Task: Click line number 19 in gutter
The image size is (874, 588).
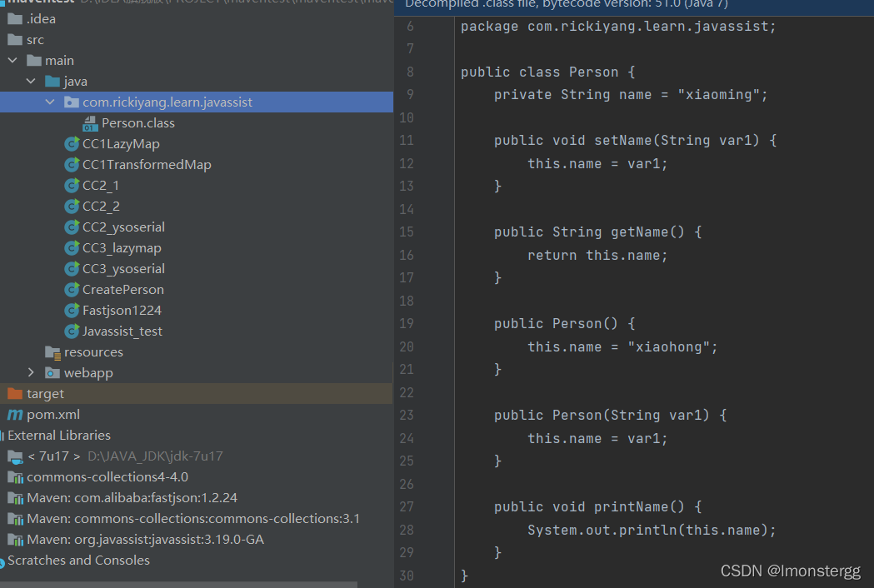Action: (x=407, y=324)
